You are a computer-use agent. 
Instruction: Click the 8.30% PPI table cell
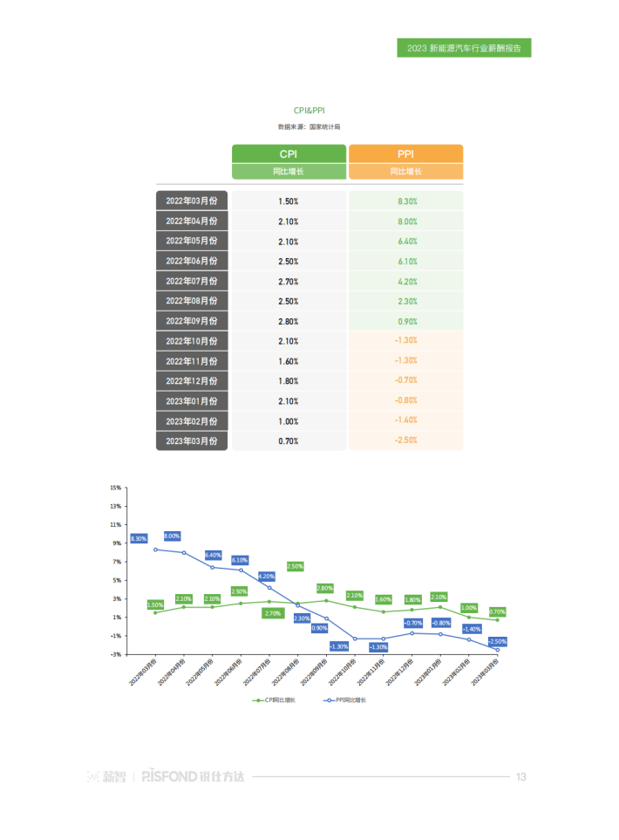[x=406, y=201]
